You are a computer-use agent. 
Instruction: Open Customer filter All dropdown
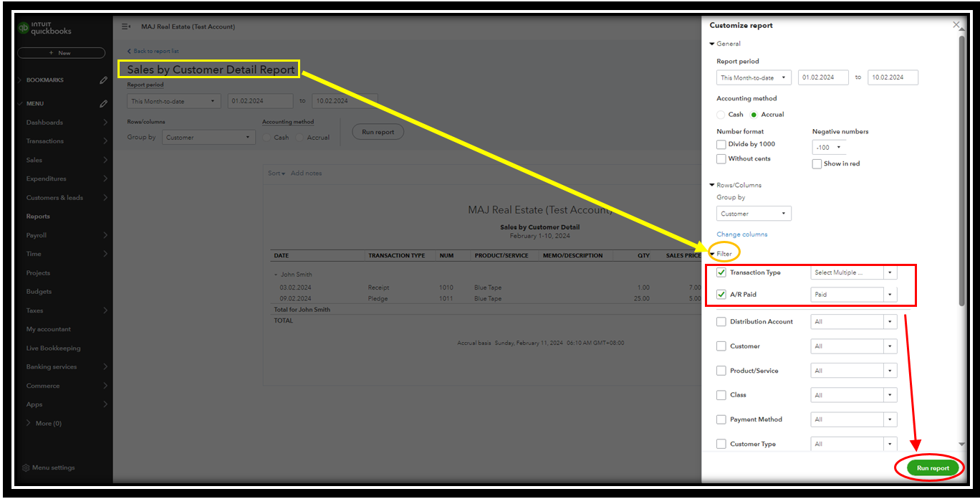coord(854,346)
